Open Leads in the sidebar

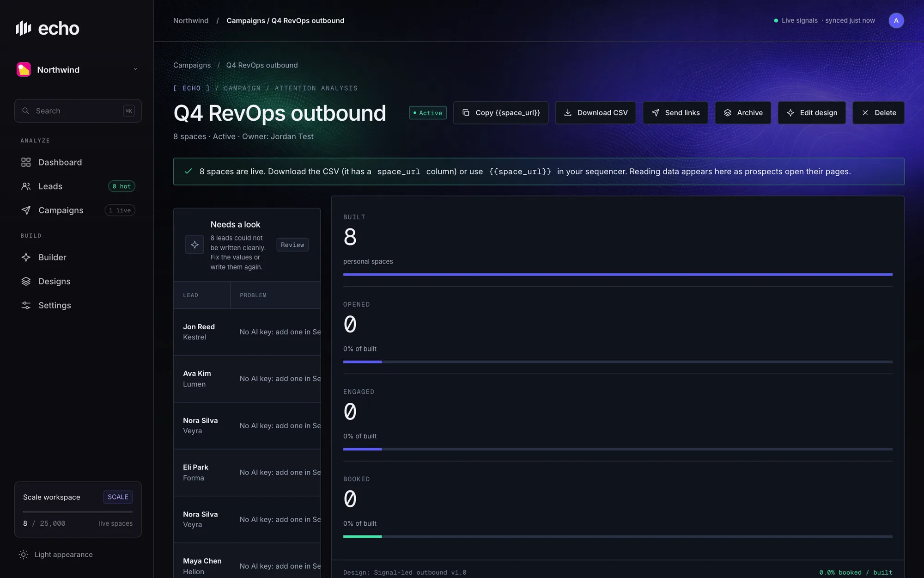coord(78,186)
